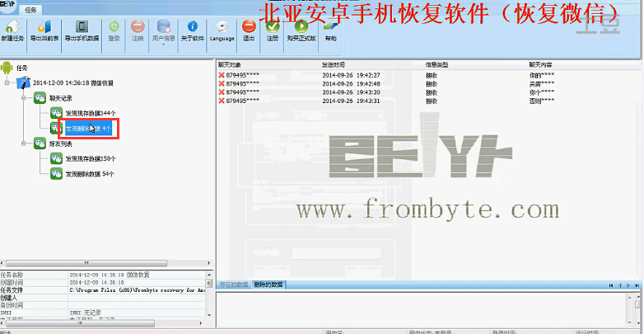Go to the next page with the pager

click(x=628, y=285)
